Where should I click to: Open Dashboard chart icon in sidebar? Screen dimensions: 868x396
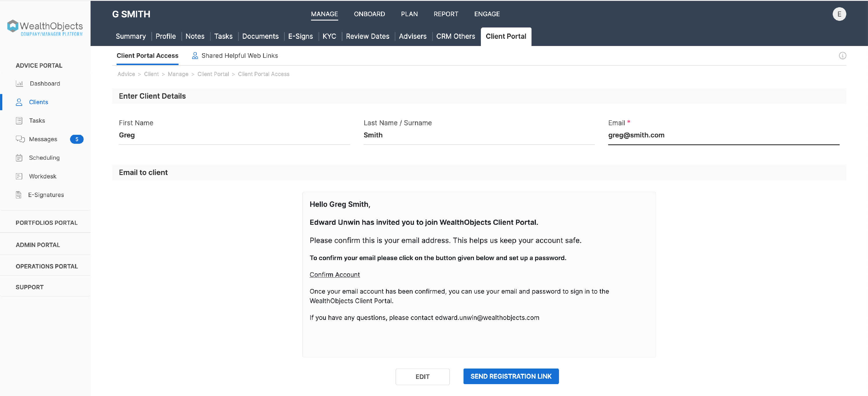tap(19, 84)
